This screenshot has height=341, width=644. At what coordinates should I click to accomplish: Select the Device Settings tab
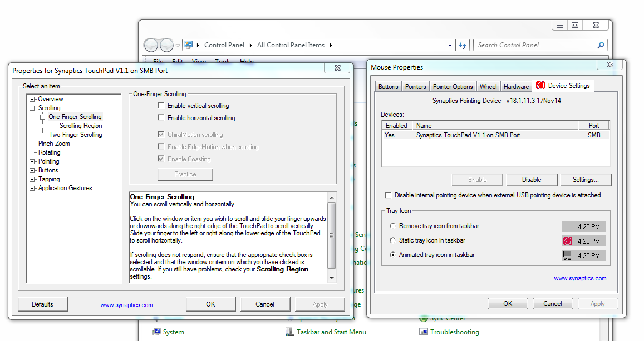(x=563, y=85)
